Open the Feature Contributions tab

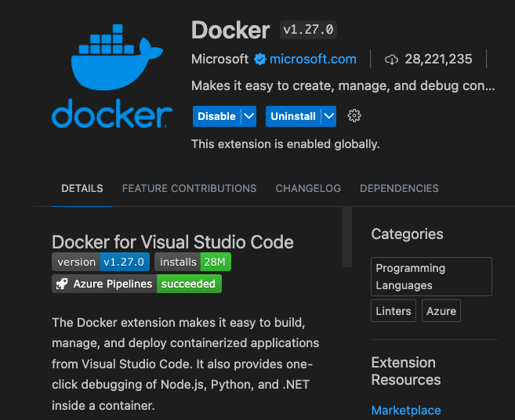[x=189, y=189]
